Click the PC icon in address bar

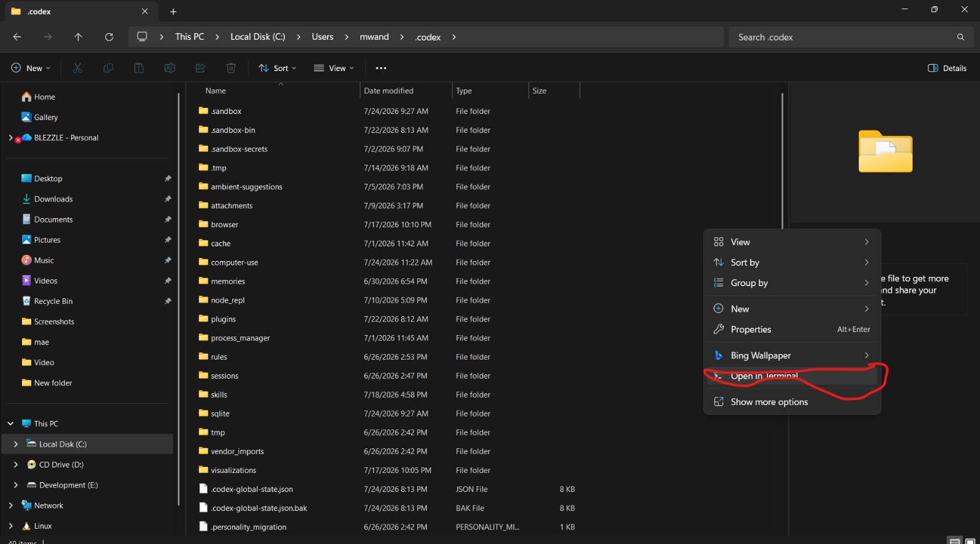(142, 37)
